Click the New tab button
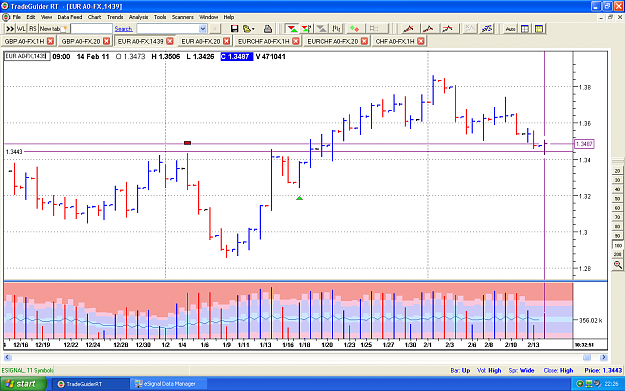The height and width of the screenshot is (391, 625). (x=53, y=29)
